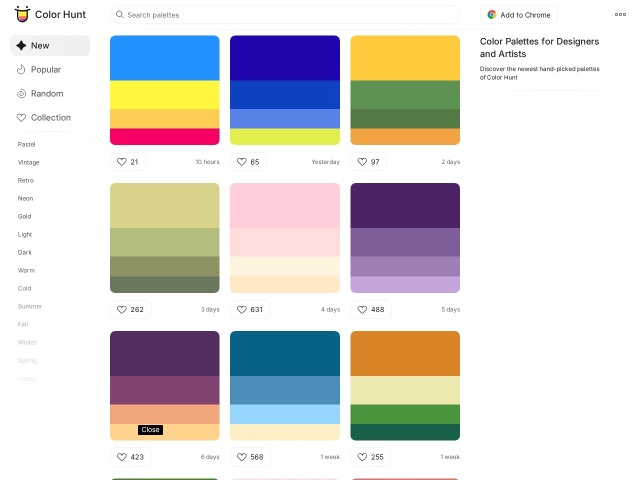Image resolution: width=640 pixels, height=480 pixels.
Task: Like the palette with 65 likes
Action: 248,162
